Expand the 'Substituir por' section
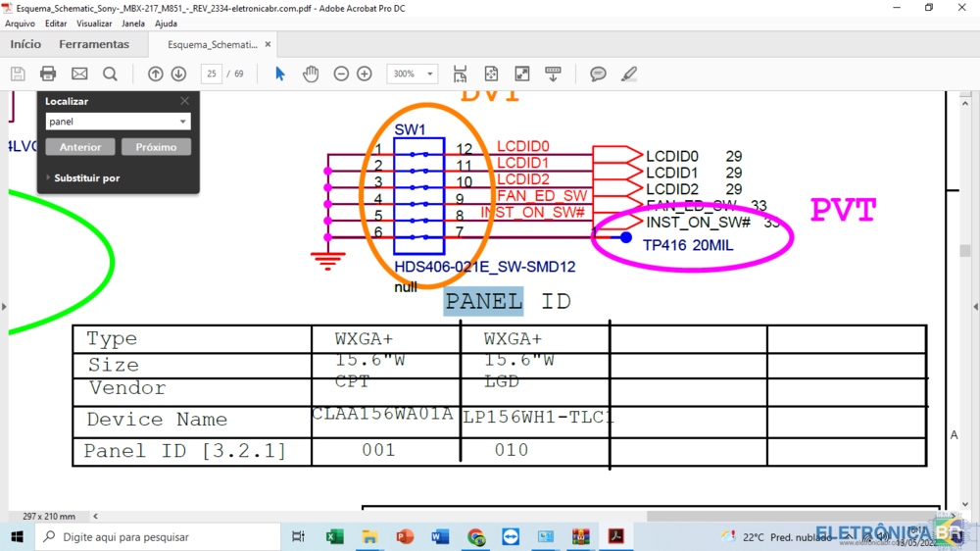980x551 pixels. pyautogui.click(x=48, y=178)
